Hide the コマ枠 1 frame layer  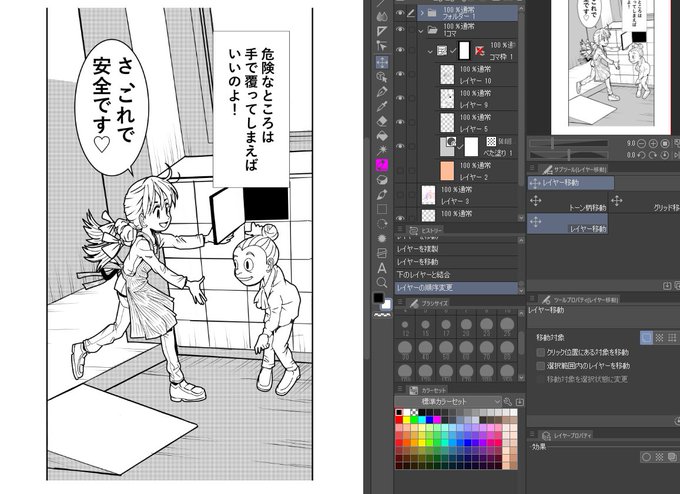(400, 50)
